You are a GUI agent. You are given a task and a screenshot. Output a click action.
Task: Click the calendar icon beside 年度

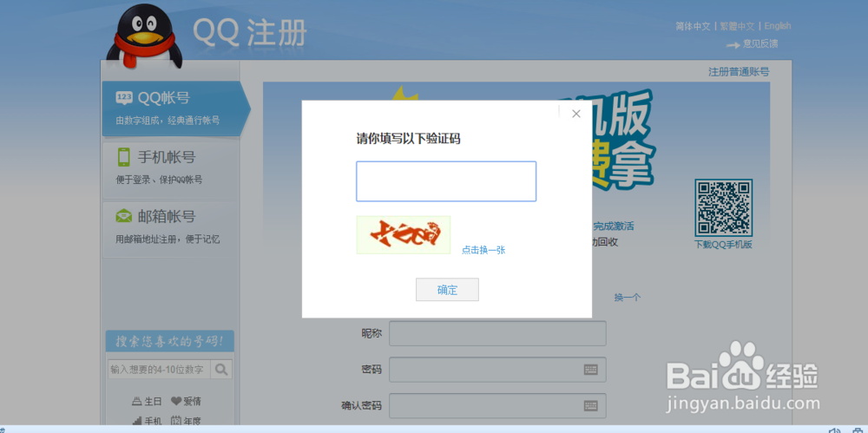[x=176, y=421]
